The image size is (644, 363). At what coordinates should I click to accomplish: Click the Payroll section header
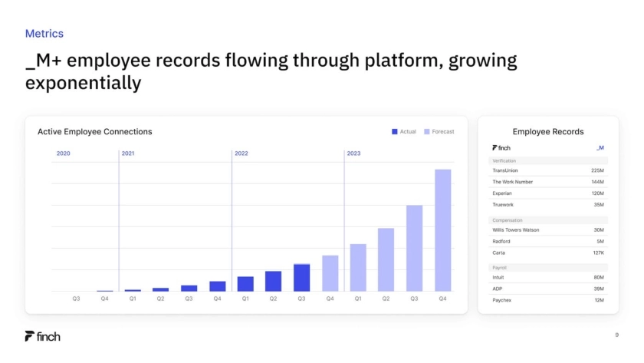tap(499, 267)
